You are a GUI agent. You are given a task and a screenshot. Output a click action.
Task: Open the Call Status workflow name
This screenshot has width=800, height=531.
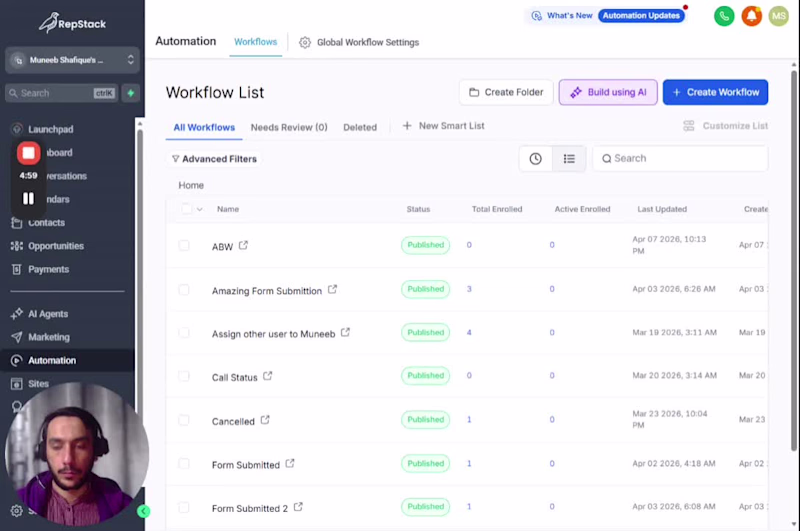(x=235, y=377)
